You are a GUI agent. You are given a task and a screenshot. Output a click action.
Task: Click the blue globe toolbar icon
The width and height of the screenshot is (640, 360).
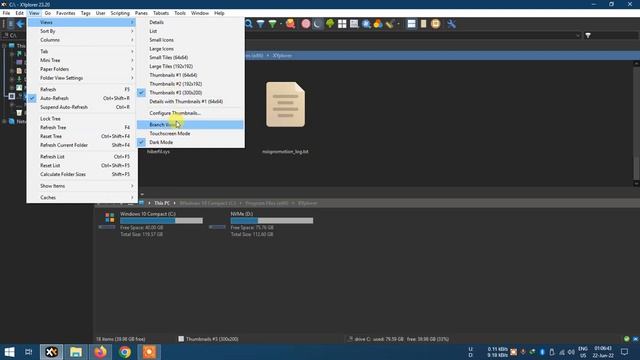[366, 24]
